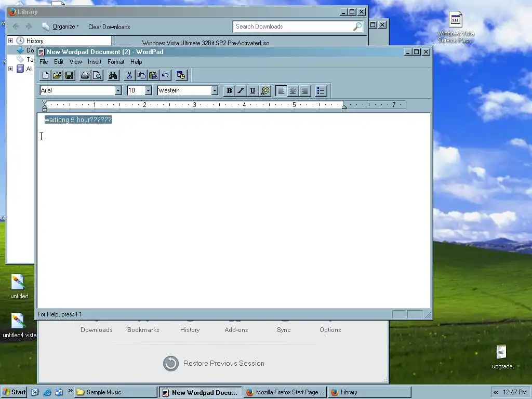This screenshot has height=399, width=532.
Task: Open the Start menu
Action: [14, 392]
